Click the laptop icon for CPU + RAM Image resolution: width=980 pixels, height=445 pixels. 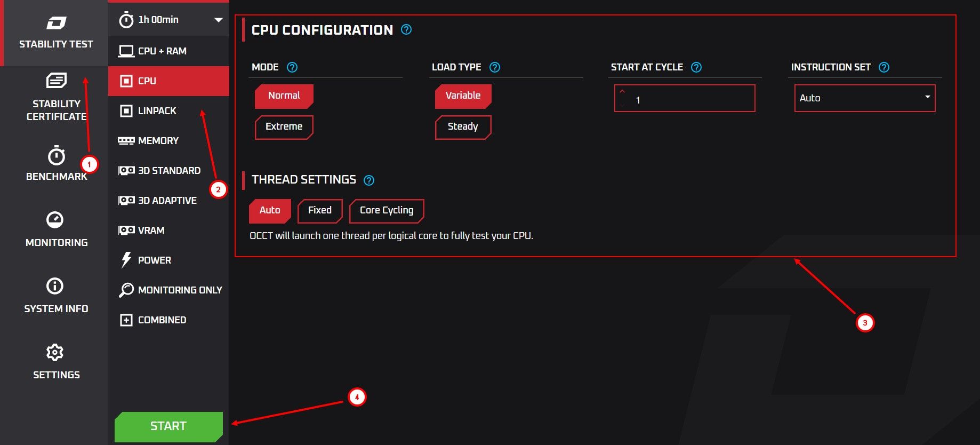126,51
